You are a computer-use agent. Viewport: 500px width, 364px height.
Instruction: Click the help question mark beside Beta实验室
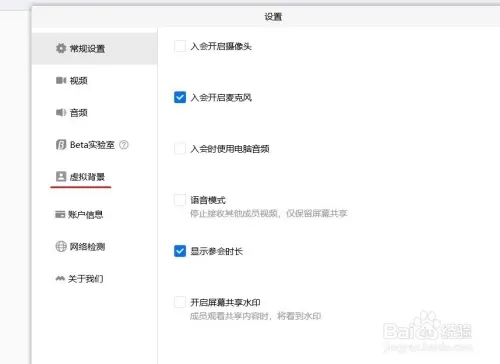(124, 145)
